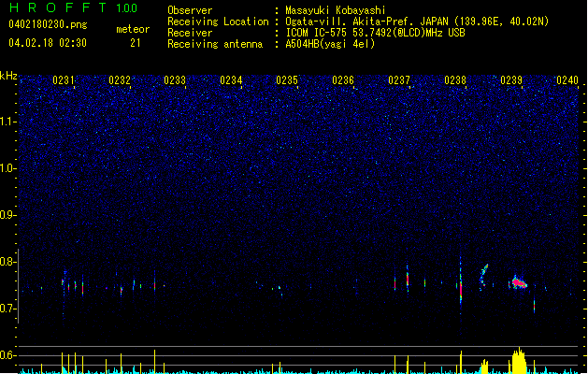Click the 0.7 kHz axis label
588x374 pixels.
(x=8, y=309)
